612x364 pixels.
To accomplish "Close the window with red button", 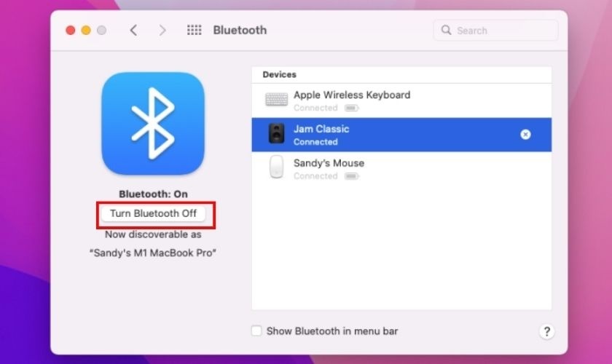I will pos(70,31).
